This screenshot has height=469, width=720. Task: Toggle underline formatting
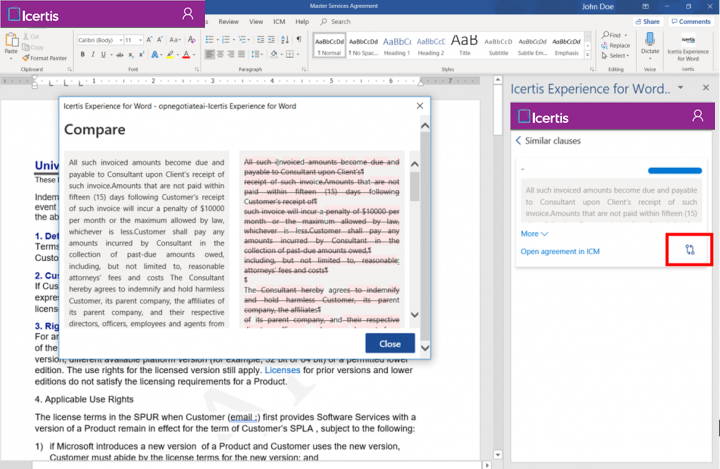pos(102,54)
